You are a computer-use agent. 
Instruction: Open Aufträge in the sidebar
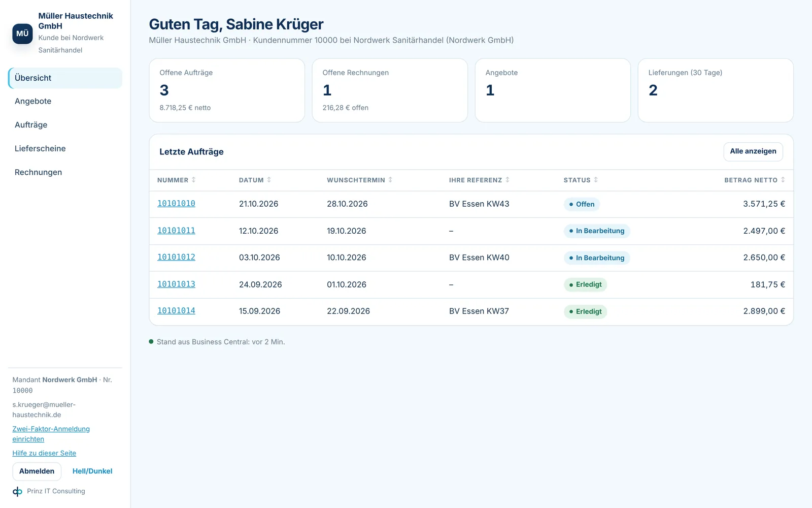click(65, 125)
